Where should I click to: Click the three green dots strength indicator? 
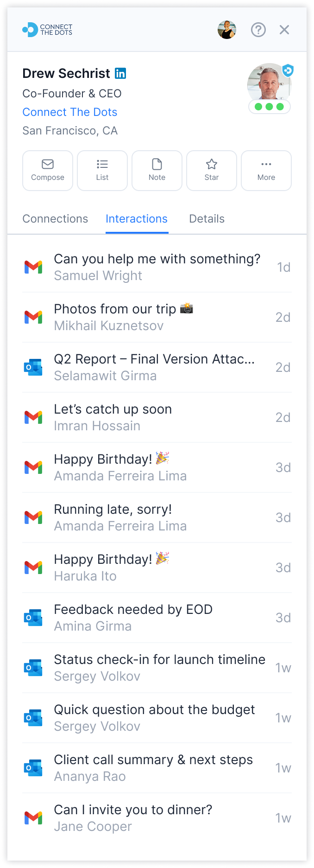[269, 107]
